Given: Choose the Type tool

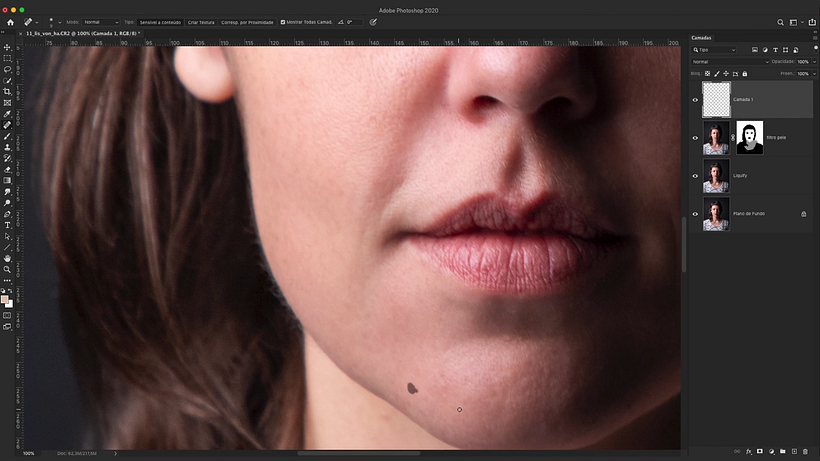Looking at the screenshot, I should pyautogui.click(x=7, y=225).
